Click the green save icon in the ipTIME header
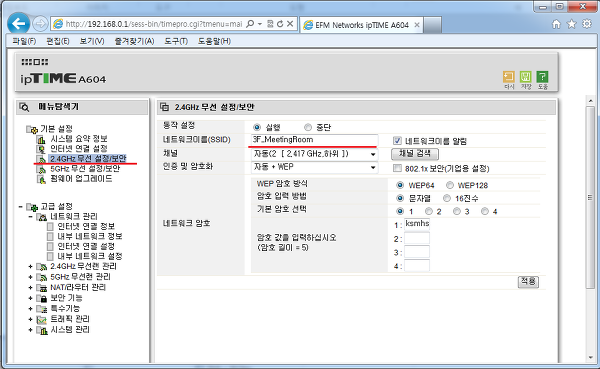600x369 pixels. click(526, 77)
